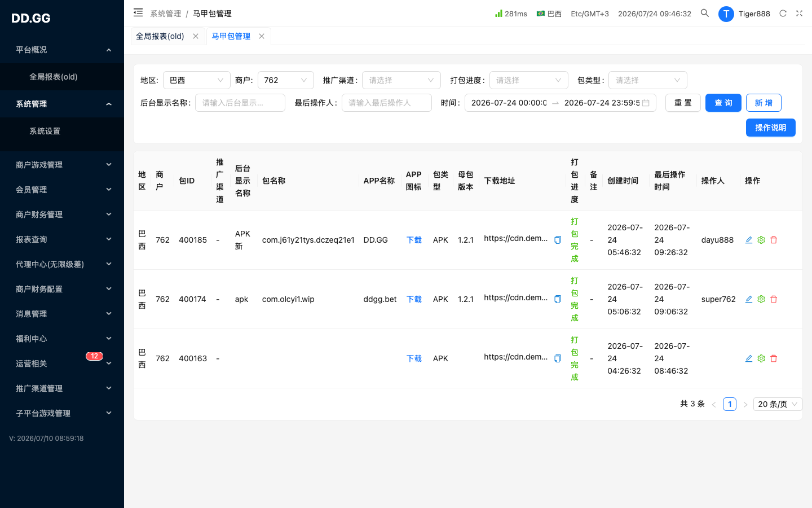Expand the 福利中心 sidebar menu

62,339
